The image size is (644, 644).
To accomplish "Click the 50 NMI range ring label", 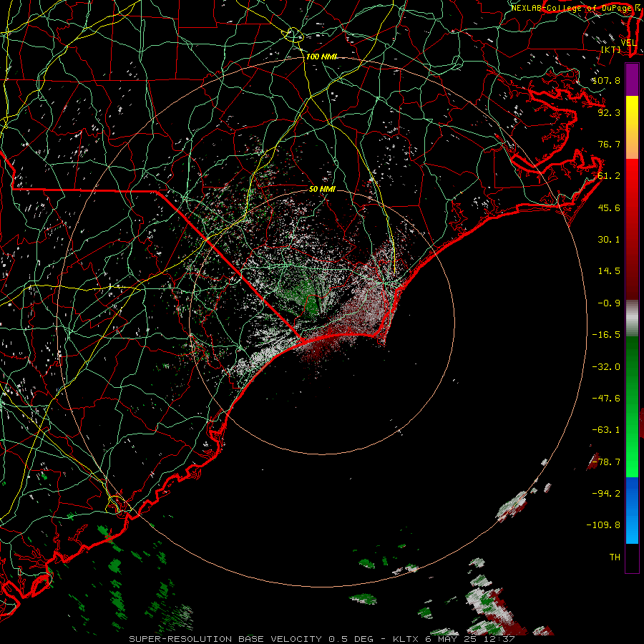I will (x=322, y=189).
